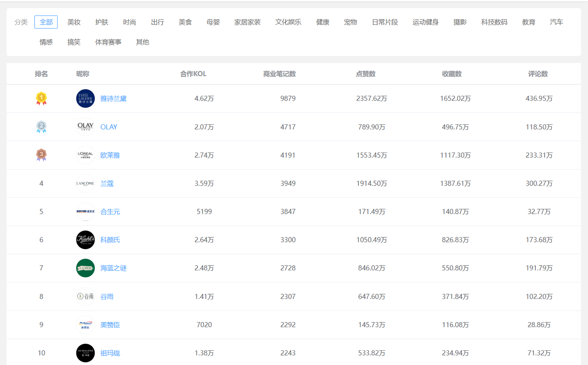The width and height of the screenshot is (588, 365).
Task: Open the Kiehl's brand logo
Action: [x=85, y=240]
